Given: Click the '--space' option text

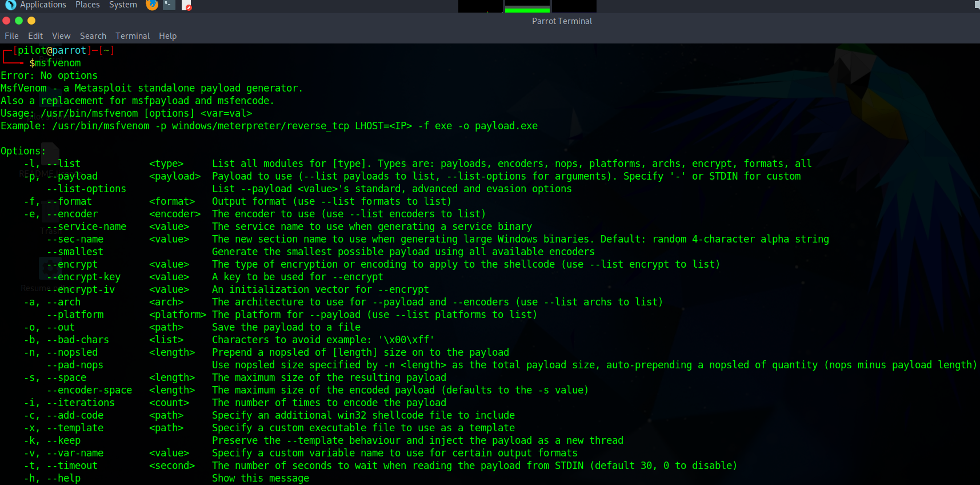Looking at the screenshot, I should pos(66,377).
